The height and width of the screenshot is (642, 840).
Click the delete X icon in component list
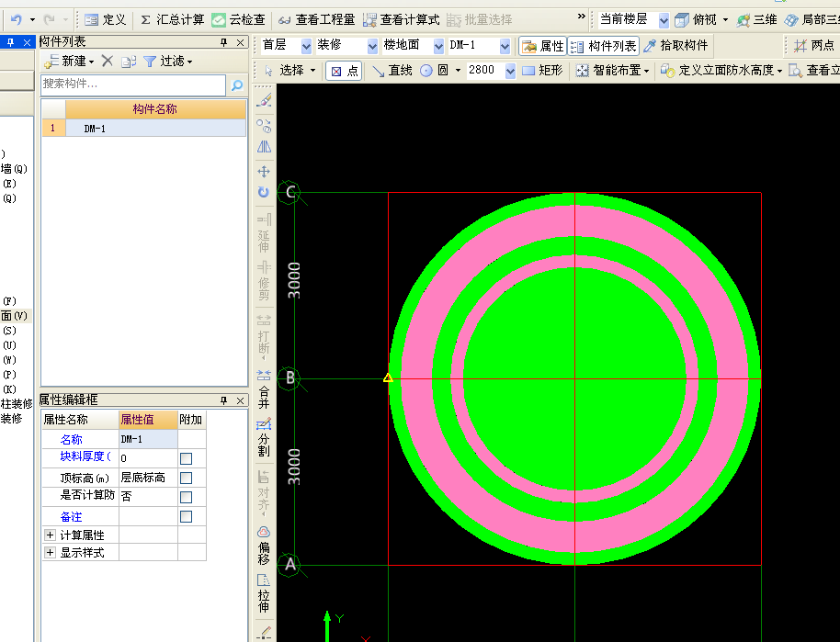point(108,61)
